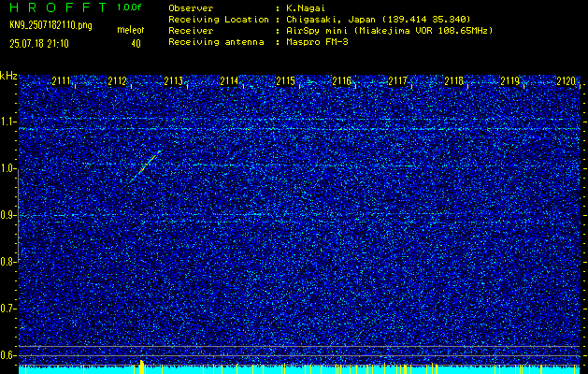Select the date stamp 25.07.18 21:10
This screenshot has width=588, height=374.
tap(39, 44)
